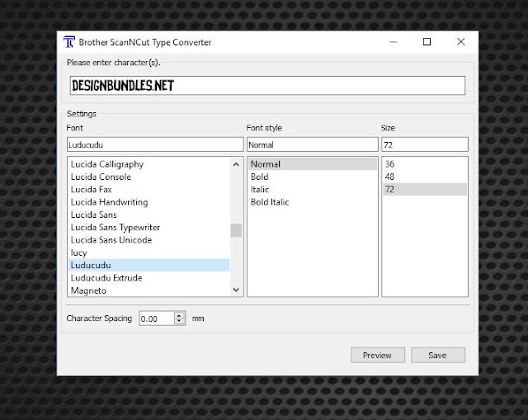Select size 36
Image resolution: width=528 pixels, height=420 pixels.
[x=425, y=164]
